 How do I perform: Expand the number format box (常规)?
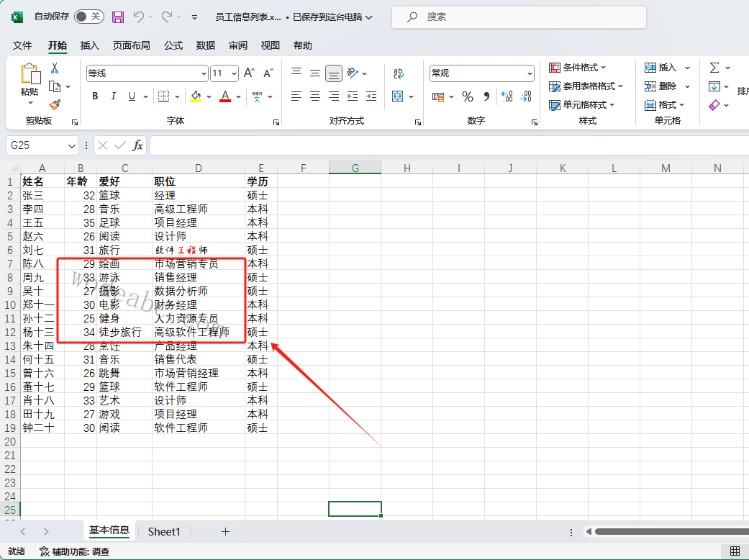(530, 73)
